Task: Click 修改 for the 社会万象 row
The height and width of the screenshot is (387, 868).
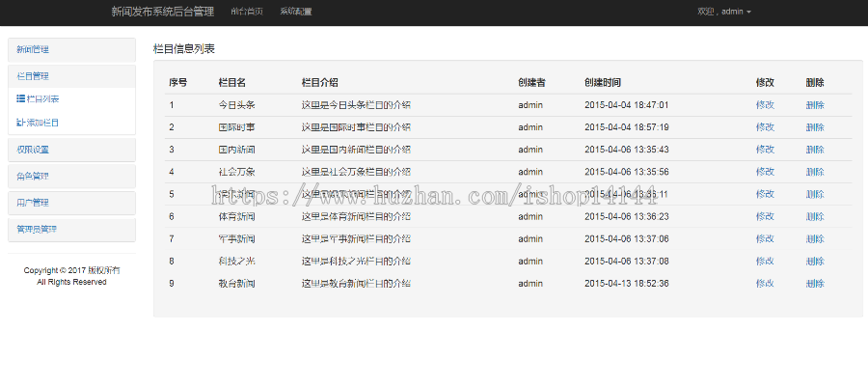Action: click(765, 172)
